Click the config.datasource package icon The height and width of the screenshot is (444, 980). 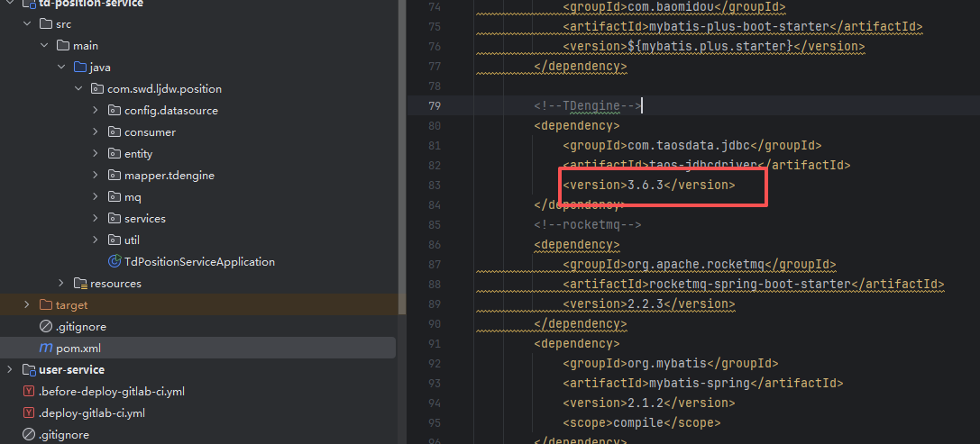click(x=114, y=111)
